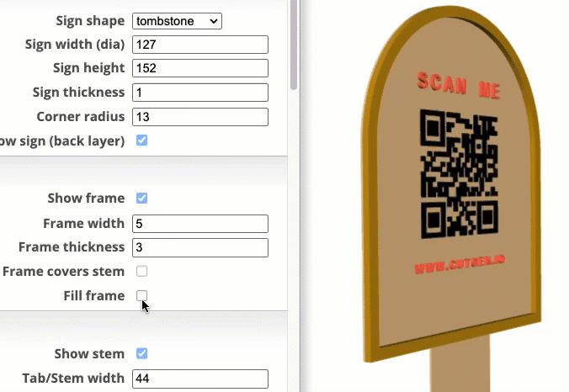
Task: Disable the Show frame checkbox
Action: 142,199
